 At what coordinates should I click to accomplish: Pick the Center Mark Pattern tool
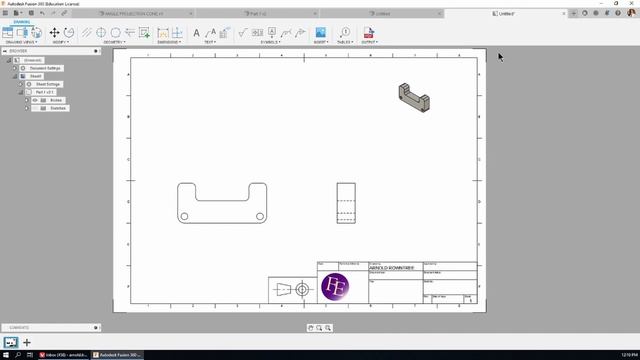coord(116,33)
